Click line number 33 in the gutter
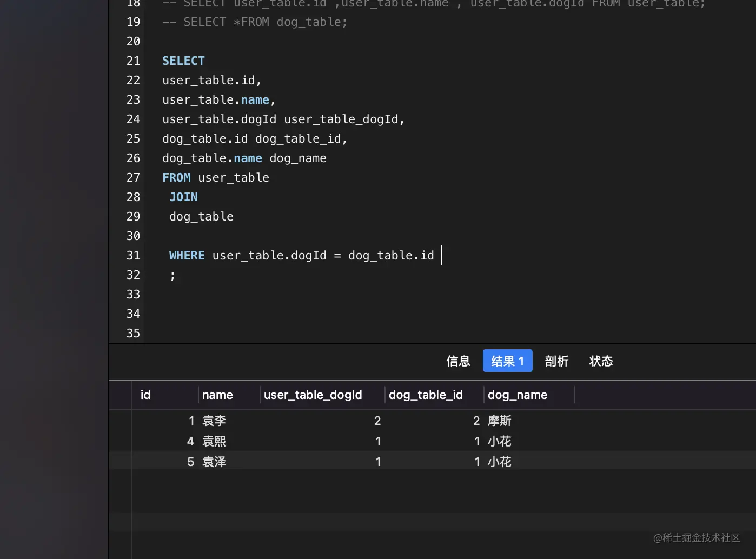The height and width of the screenshot is (559, 756). tap(133, 295)
